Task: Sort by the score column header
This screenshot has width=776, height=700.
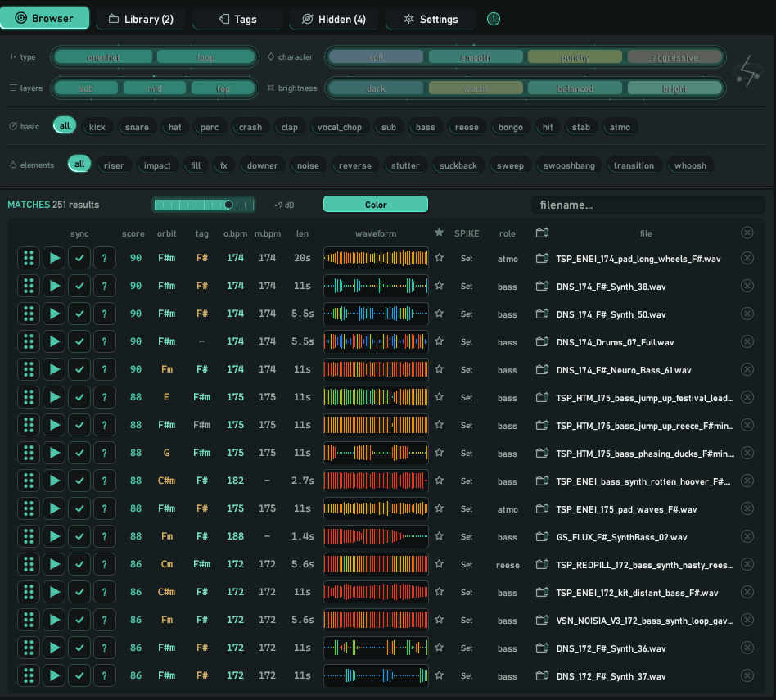Action: click(x=133, y=233)
